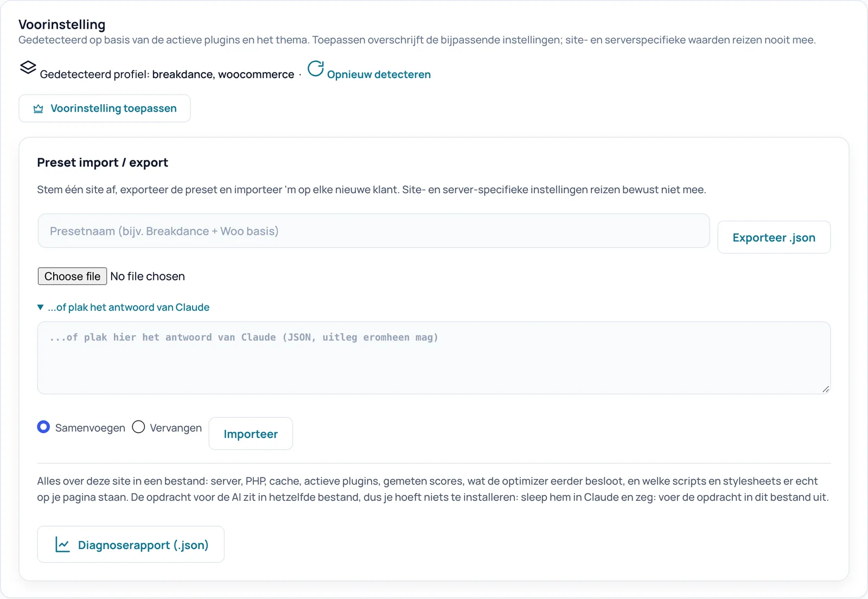Select the Samenvoegen radio option

(x=43, y=427)
